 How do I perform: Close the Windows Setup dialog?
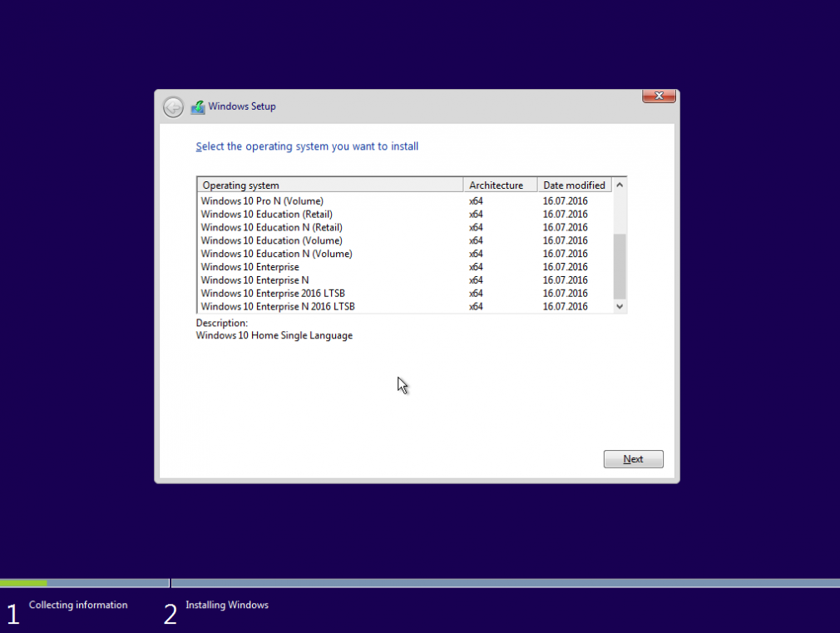click(x=659, y=96)
